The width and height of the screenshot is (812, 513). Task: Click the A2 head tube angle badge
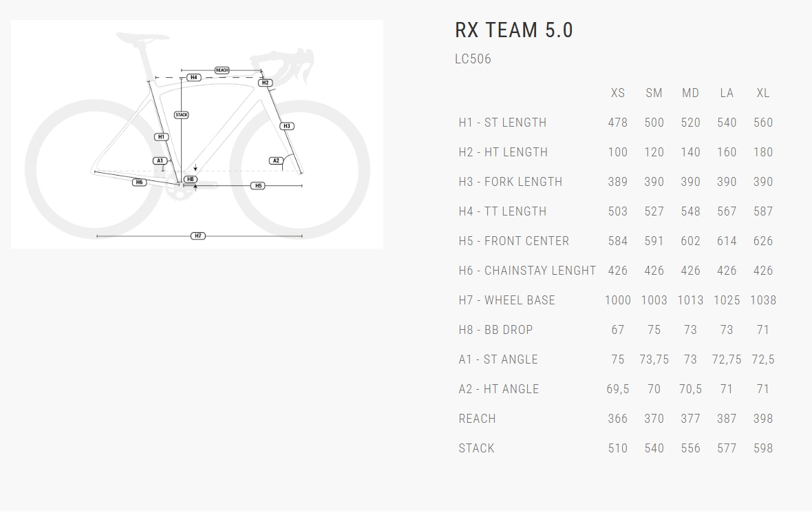click(276, 161)
